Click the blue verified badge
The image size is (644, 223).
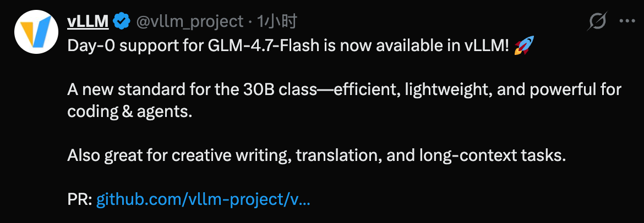(122, 21)
